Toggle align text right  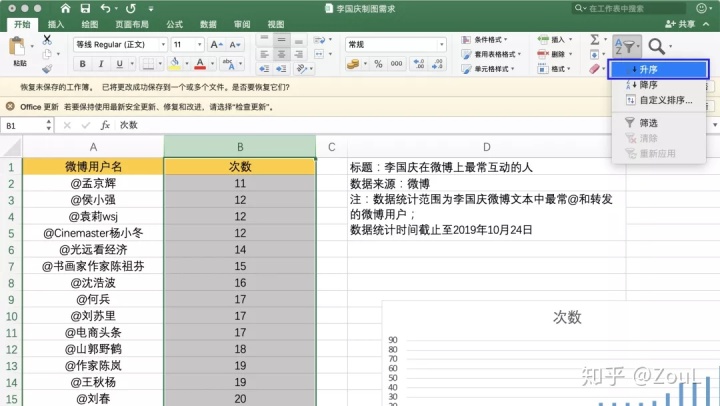coord(298,54)
